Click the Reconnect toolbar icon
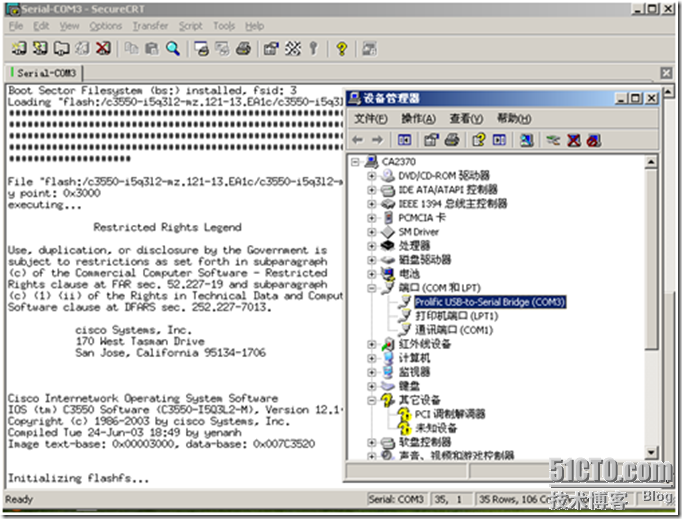 (82, 48)
